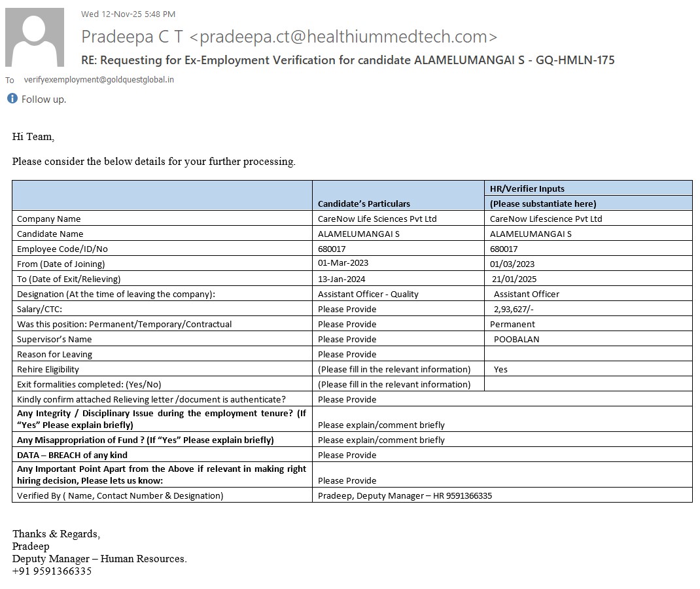Image resolution: width=700 pixels, height=589 pixels.
Task: Click 'Employee Code/ID/No' row label
Action: (x=62, y=249)
